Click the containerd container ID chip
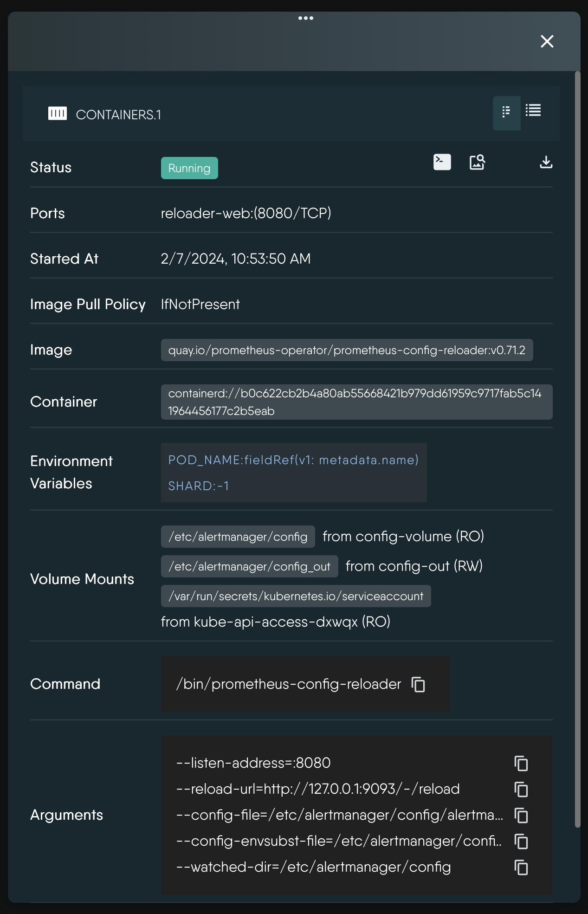588x914 pixels. tap(356, 402)
